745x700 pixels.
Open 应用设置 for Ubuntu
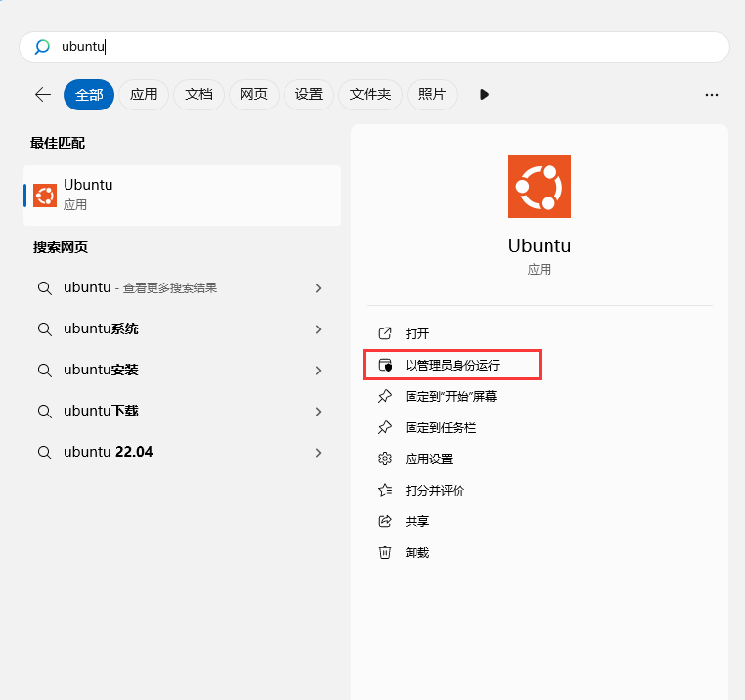(x=429, y=459)
